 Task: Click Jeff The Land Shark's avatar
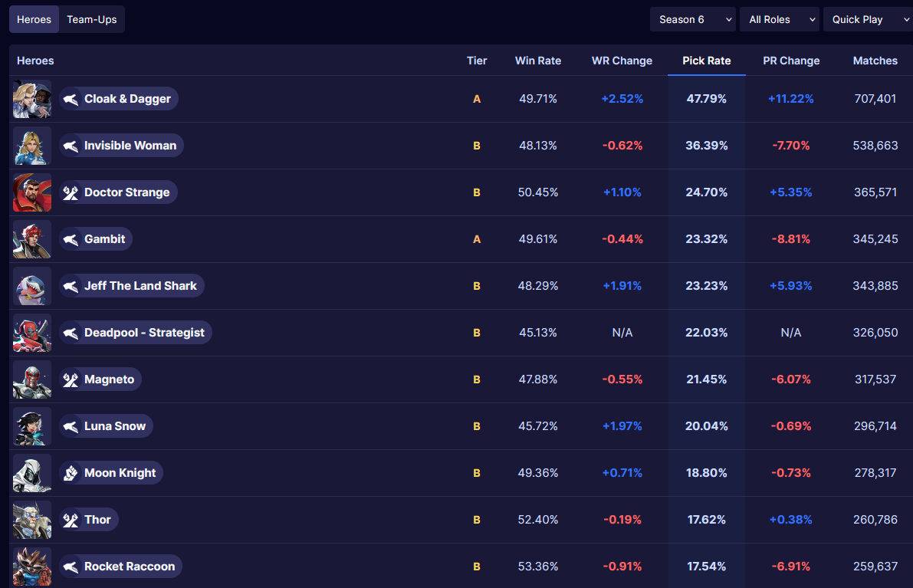coord(32,286)
